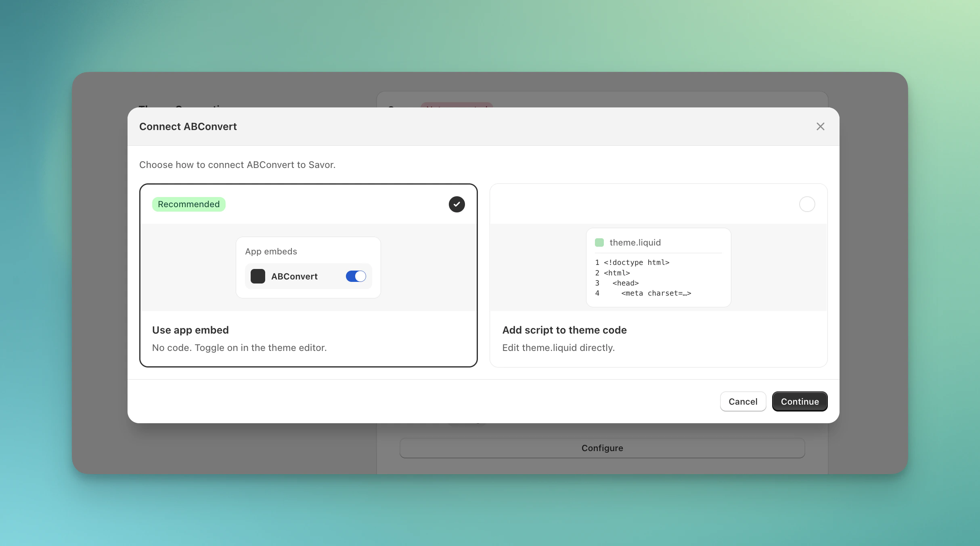
Task: Click the Connect ABConvert dialog title
Action: coord(188,126)
